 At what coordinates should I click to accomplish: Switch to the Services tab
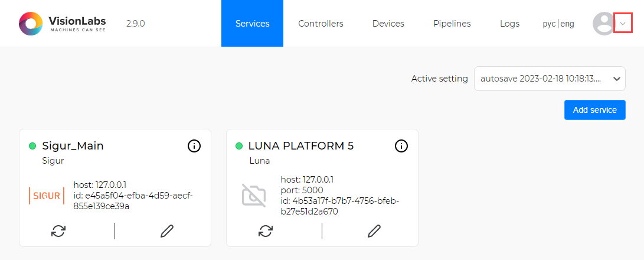pos(252,24)
